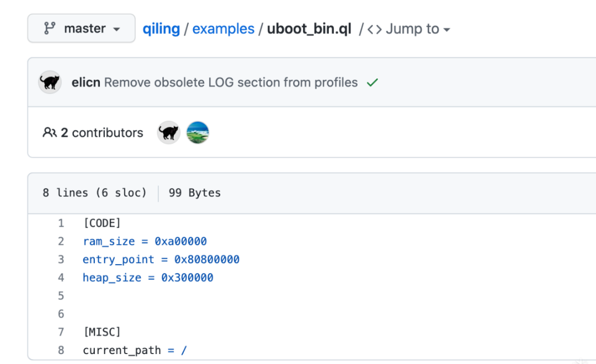Navigate to the examples folder
Image resolution: width=596 pixels, height=364 pixels.
(x=223, y=29)
